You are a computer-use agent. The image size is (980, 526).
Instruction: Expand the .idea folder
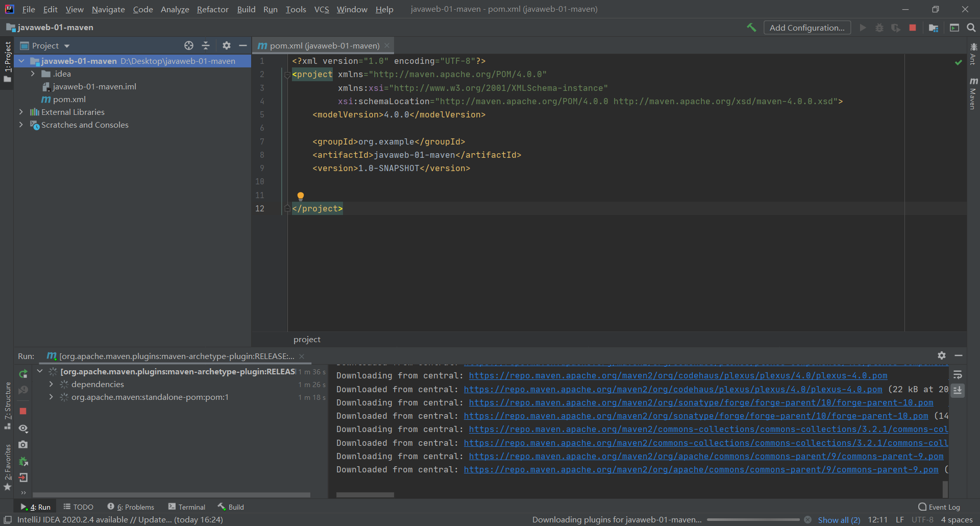pyautogui.click(x=33, y=74)
